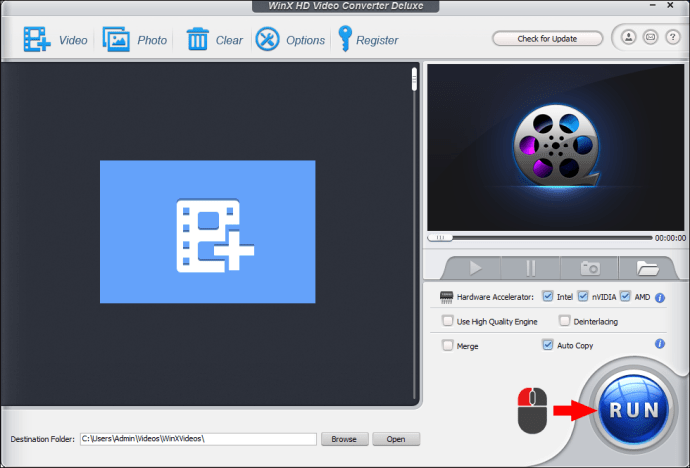Click the Video add icon in toolbar
Viewport: 690px width, 468px height.
click(37, 40)
